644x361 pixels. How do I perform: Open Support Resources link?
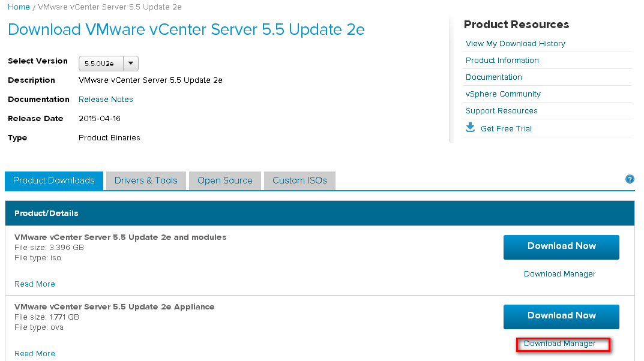pyautogui.click(x=501, y=111)
